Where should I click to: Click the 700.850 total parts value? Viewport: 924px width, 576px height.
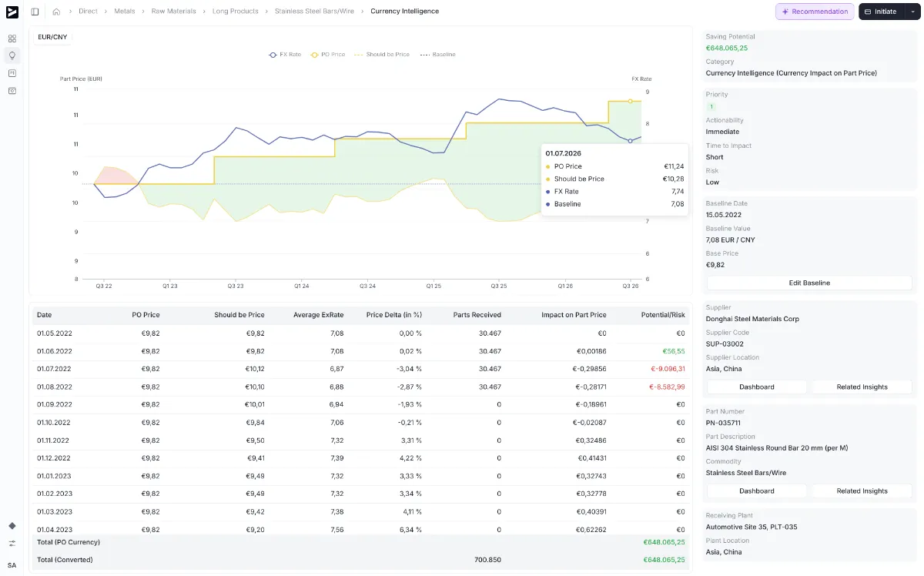[x=488, y=560]
